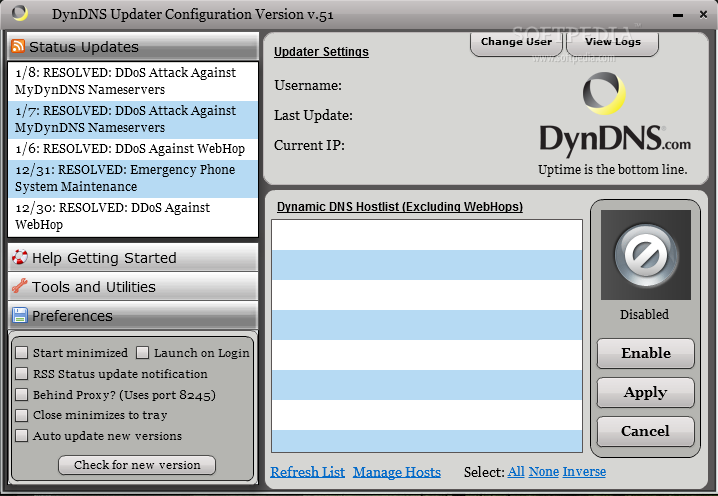Click the Disabled status icon
This screenshot has height=496, width=718.
pos(646,255)
